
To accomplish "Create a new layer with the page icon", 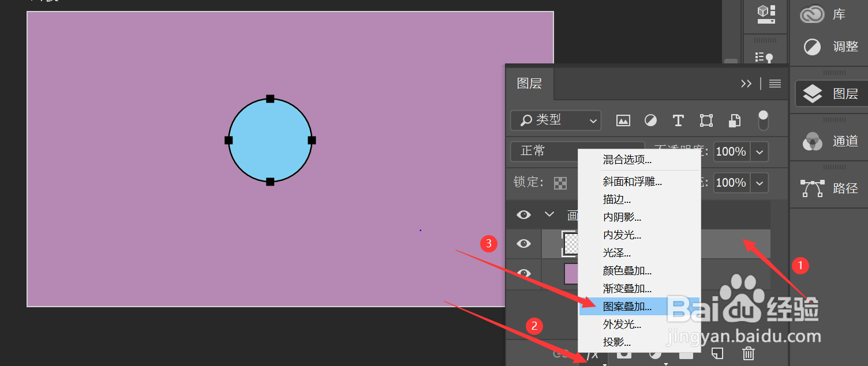I will point(717,353).
